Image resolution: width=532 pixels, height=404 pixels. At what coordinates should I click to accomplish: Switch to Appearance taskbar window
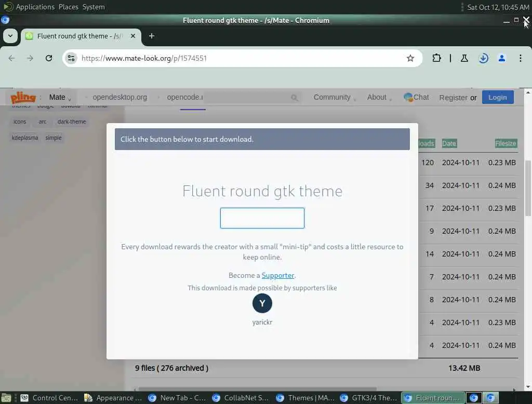(113, 398)
